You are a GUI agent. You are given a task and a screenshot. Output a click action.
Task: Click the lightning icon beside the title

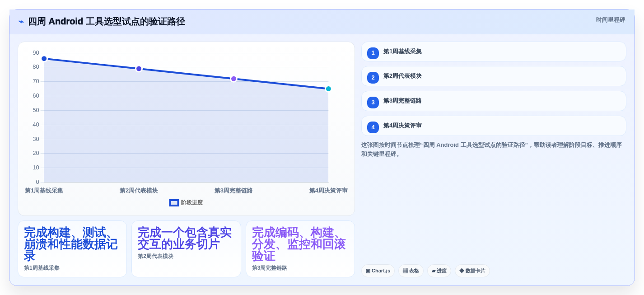[x=21, y=22]
